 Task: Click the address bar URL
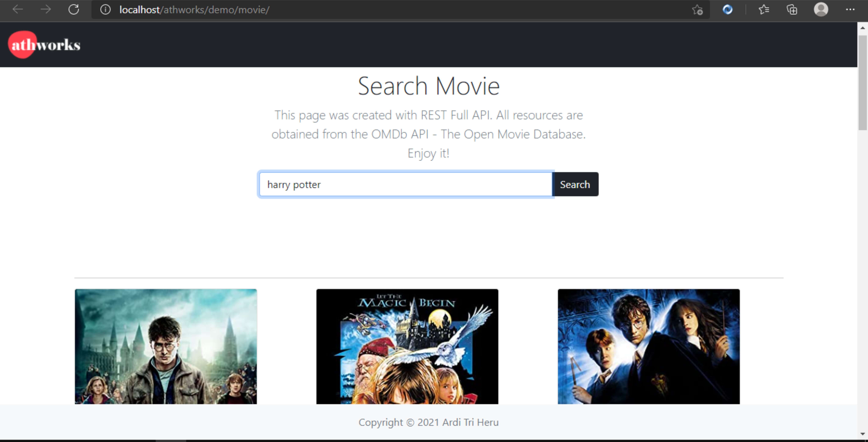tap(194, 10)
